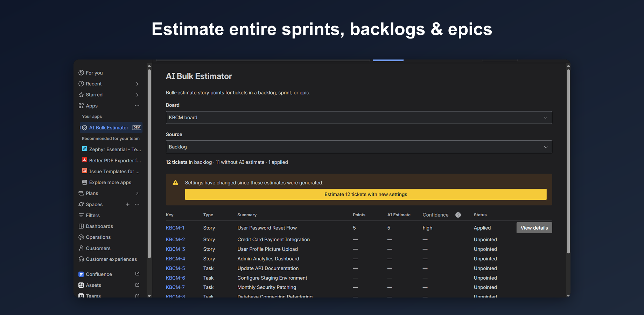Screen dimensions: 644x315
Task: Click the Customers person icon
Action: 81,248
